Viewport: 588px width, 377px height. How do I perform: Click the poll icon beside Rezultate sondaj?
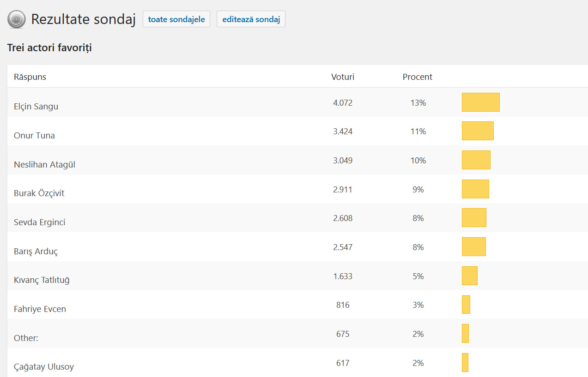[17, 19]
